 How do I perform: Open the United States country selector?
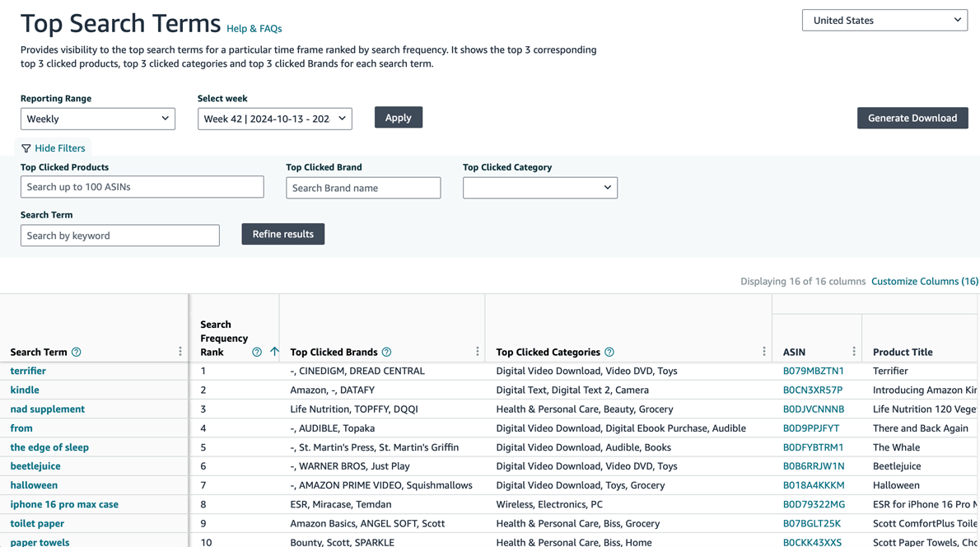tap(884, 20)
